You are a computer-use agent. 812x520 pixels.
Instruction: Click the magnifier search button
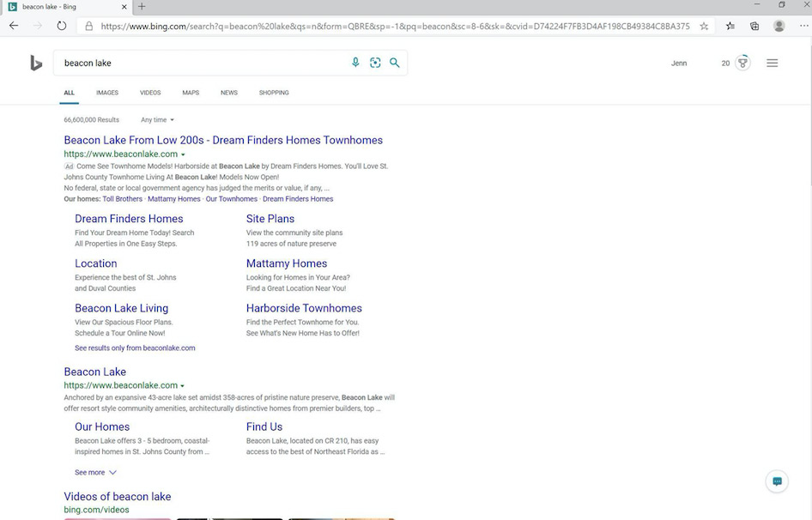395,63
